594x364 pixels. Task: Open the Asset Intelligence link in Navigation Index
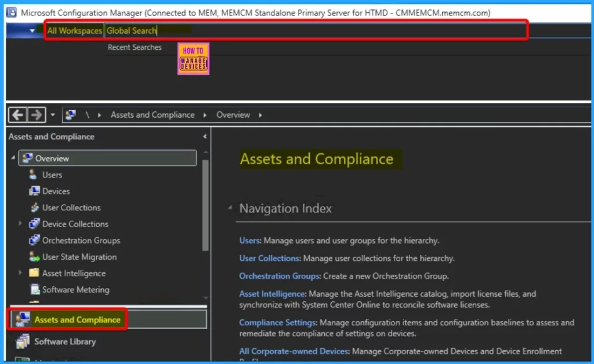click(272, 294)
